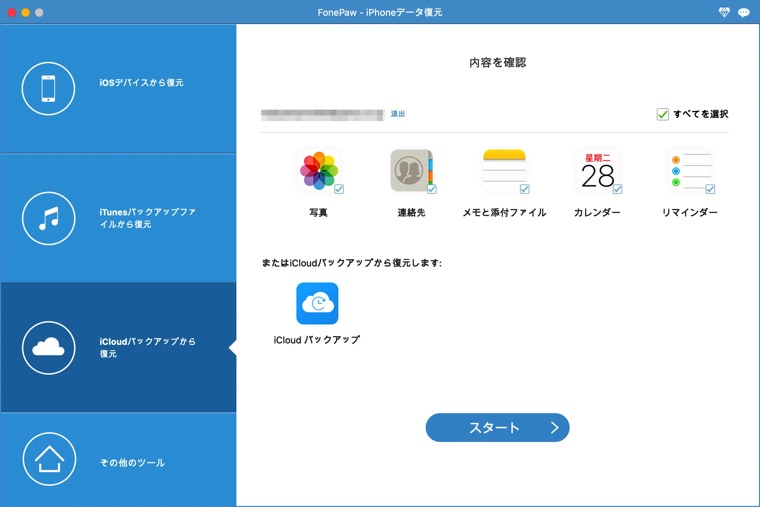Switch to その他のツール tab
Image resolution: width=760 pixels, height=507 pixels.
pos(118,459)
